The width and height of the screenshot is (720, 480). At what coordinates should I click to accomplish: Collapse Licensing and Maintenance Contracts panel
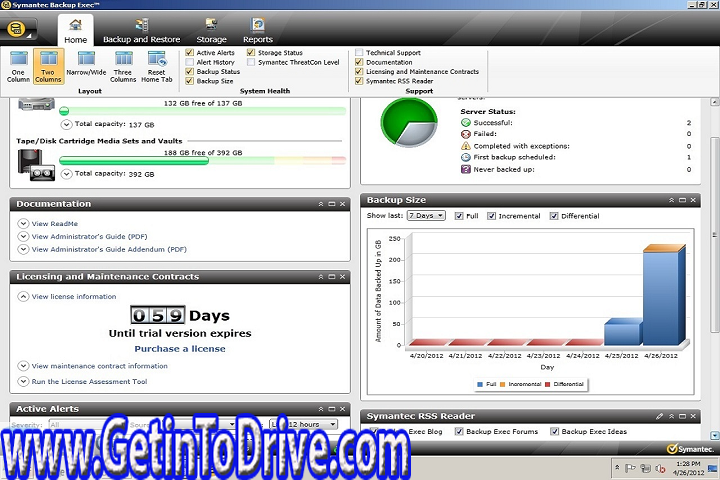321,277
